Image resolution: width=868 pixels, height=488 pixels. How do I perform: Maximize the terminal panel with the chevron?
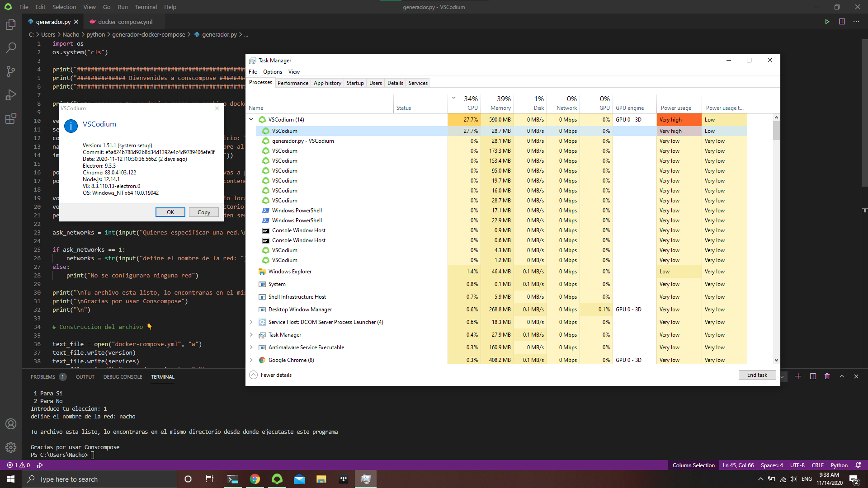point(842,376)
